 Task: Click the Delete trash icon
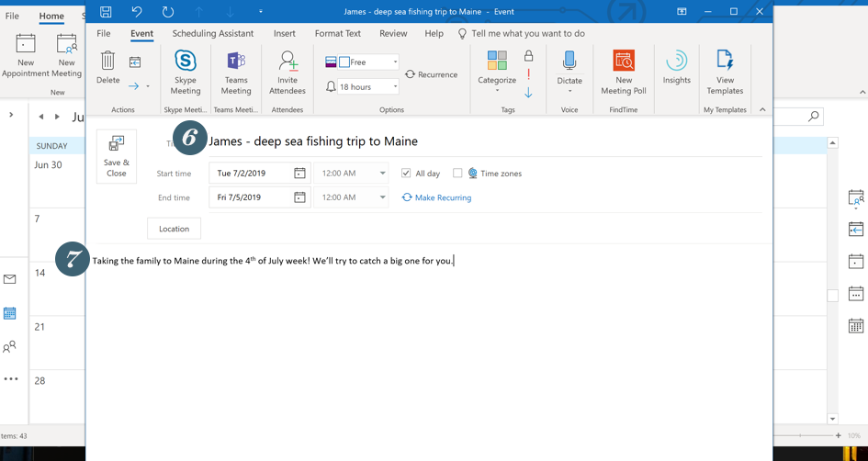(107, 62)
